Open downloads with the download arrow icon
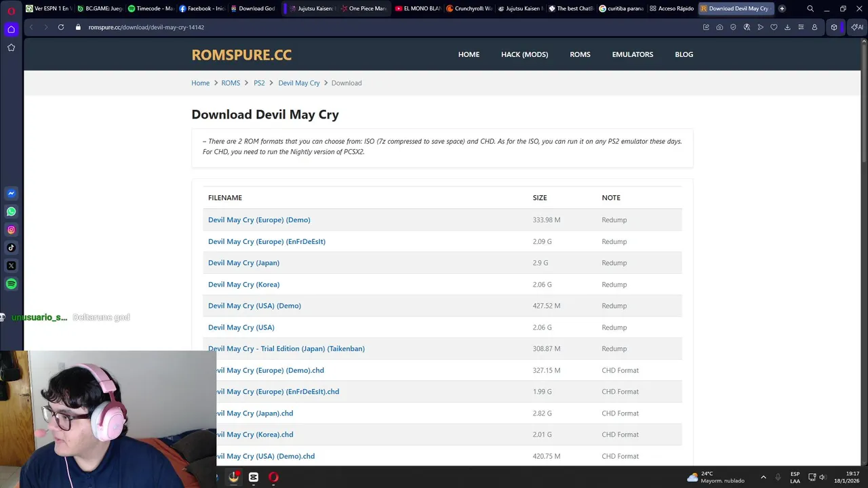 (x=787, y=27)
